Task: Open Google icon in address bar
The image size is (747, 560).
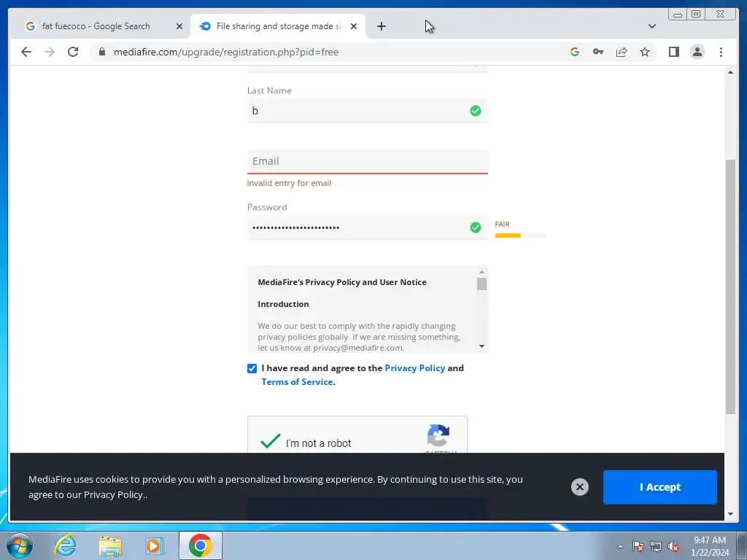Action: pyautogui.click(x=575, y=52)
